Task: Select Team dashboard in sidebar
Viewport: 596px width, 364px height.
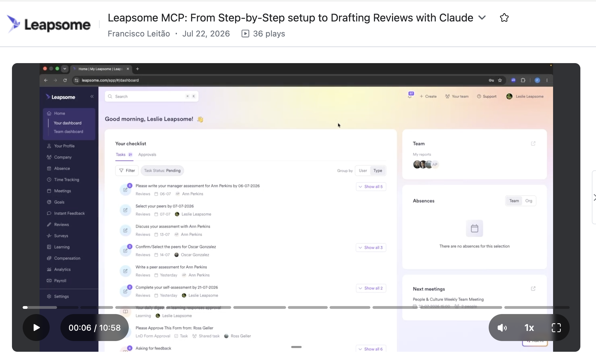Action: point(68,131)
